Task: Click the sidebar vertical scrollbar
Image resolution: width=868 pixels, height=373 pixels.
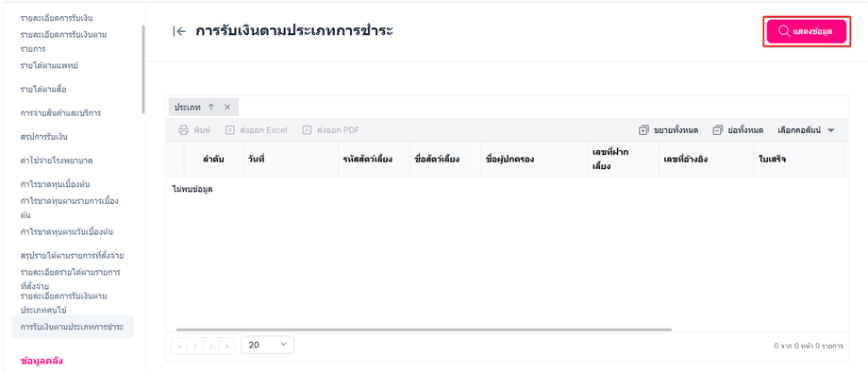Action: [x=143, y=69]
